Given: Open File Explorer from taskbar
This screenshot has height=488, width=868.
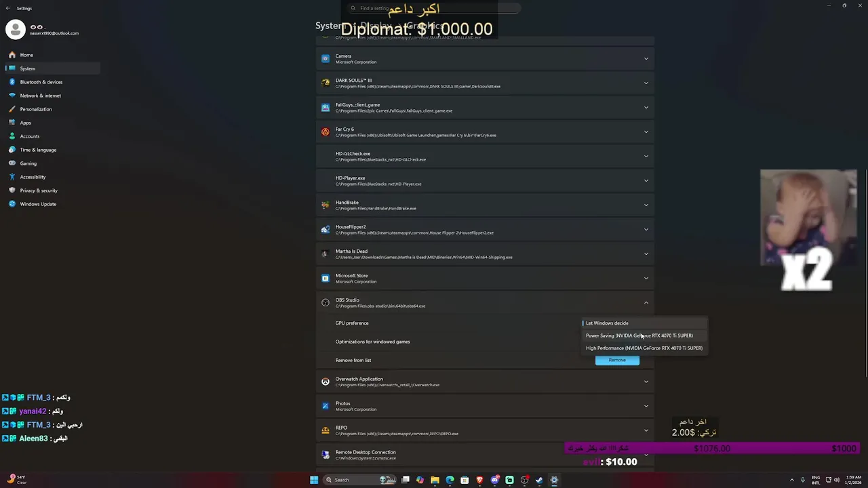Looking at the screenshot, I should point(435,480).
